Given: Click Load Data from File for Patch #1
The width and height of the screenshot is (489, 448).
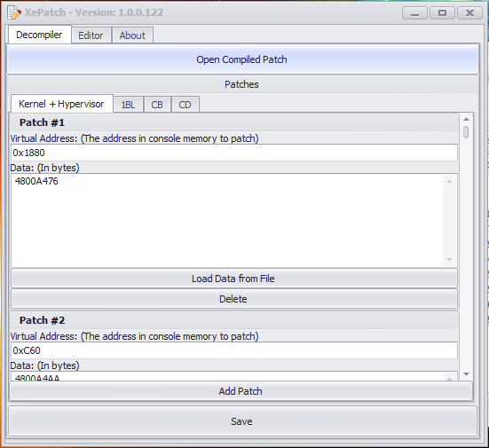Looking at the screenshot, I should [x=234, y=279].
